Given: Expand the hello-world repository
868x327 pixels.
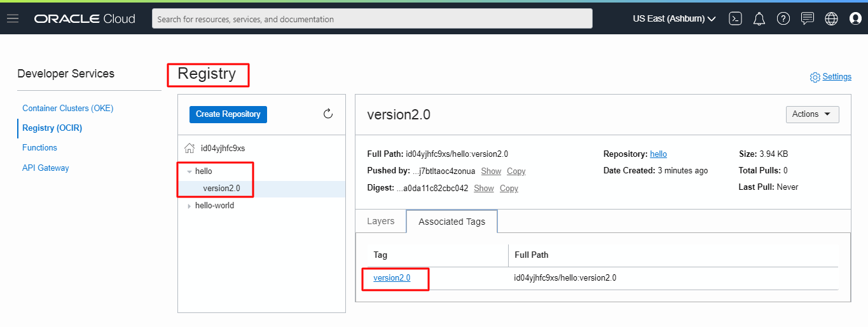Looking at the screenshot, I should pos(189,206).
